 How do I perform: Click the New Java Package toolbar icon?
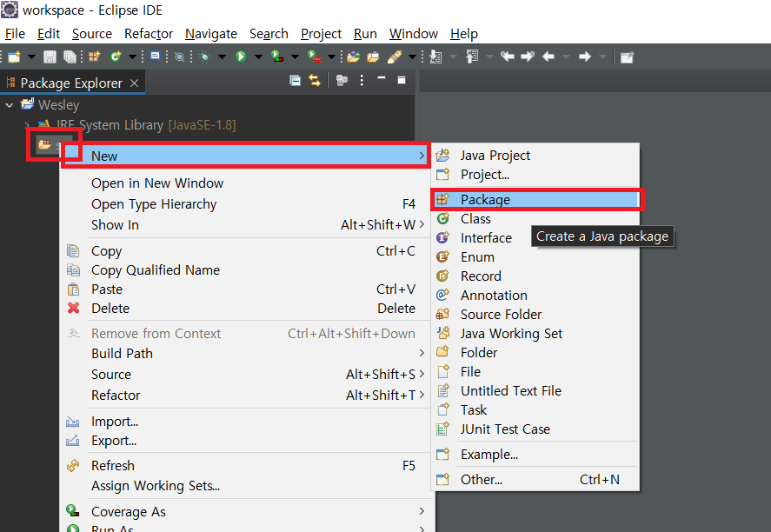click(95, 57)
